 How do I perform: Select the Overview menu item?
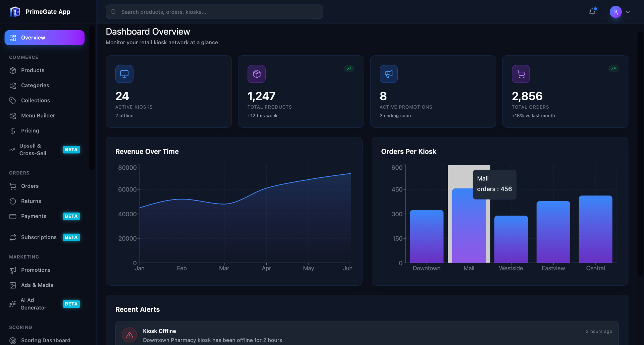44,38
